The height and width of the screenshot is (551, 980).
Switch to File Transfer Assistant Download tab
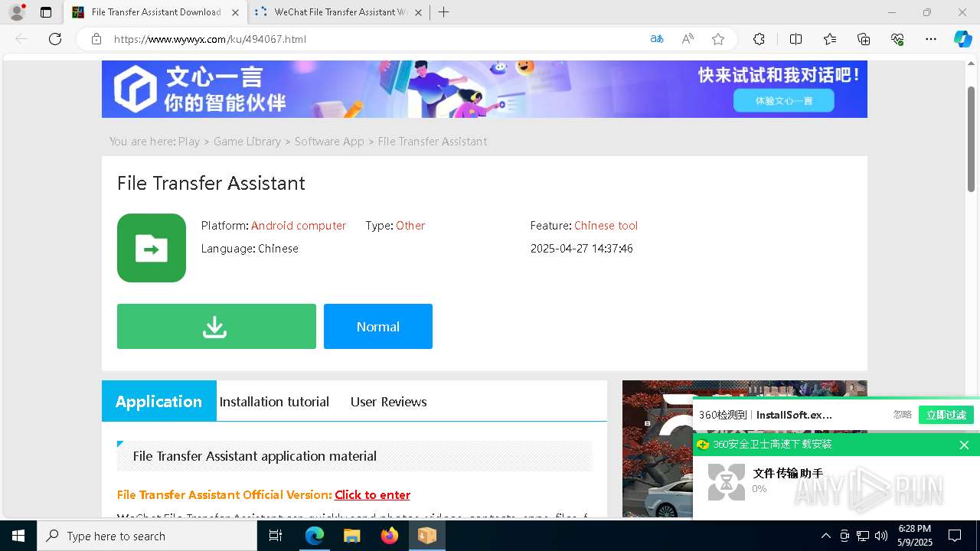[155, 12]
